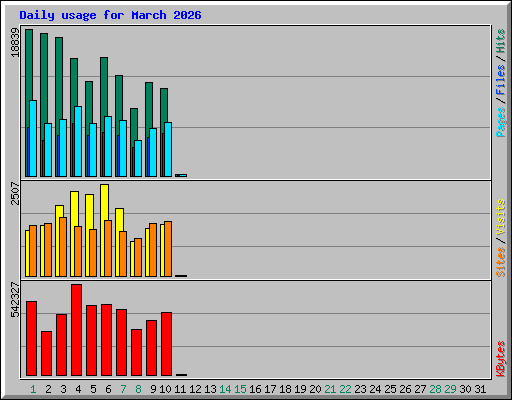
Task: Click the 18839 hits axis value
Action: point(15,42)
